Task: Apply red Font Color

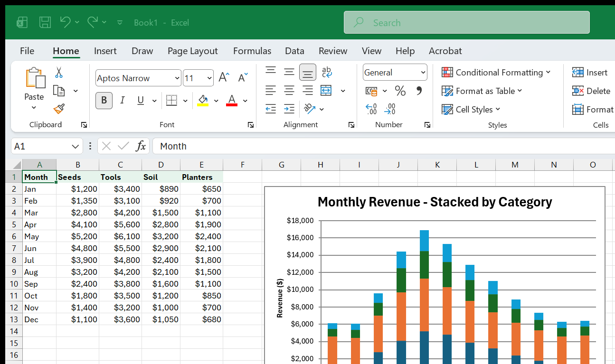Action: tap(232, 100)
